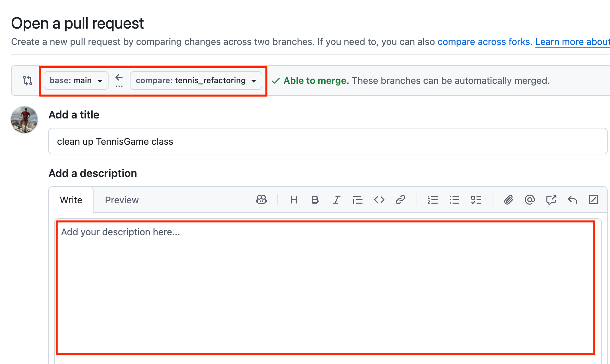Insert an unordered bullet list
This screenshot has height=364, width=610.
(x=454, y=200)
